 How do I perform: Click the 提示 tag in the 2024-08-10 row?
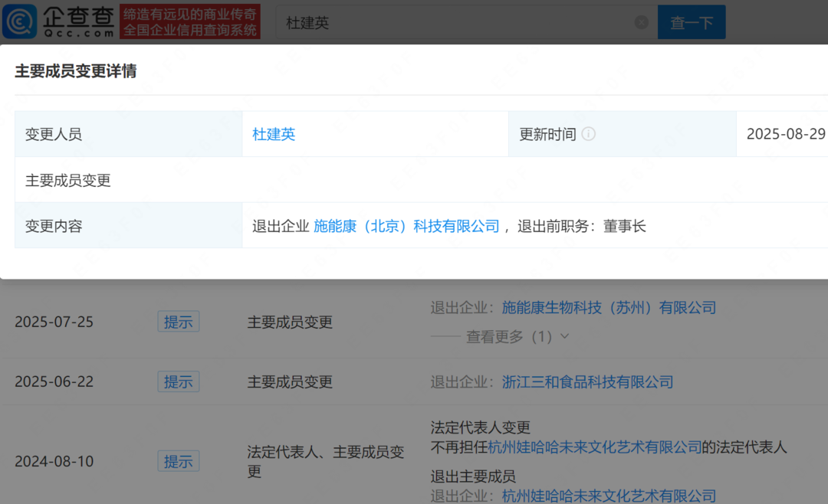tap(179, 461)
